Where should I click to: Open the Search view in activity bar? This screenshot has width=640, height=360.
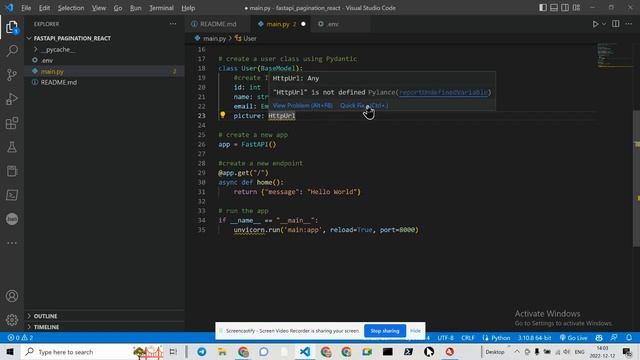coord(12,51)
